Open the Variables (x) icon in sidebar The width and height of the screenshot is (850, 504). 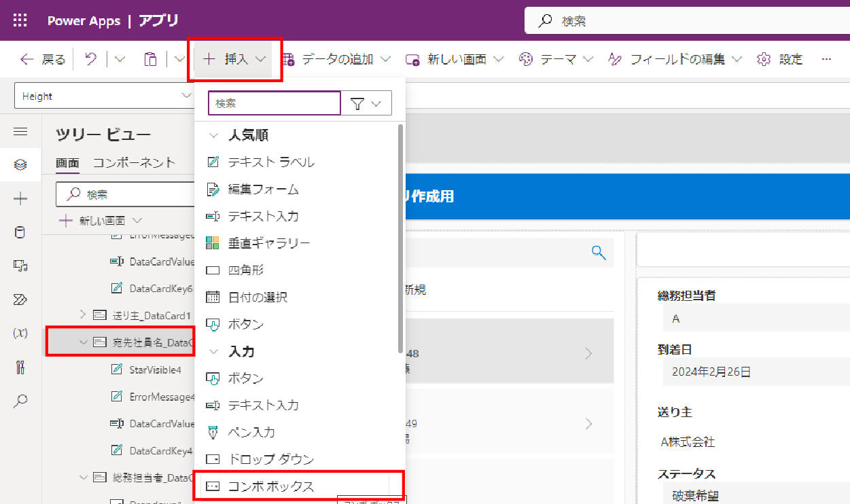[20, 333]
